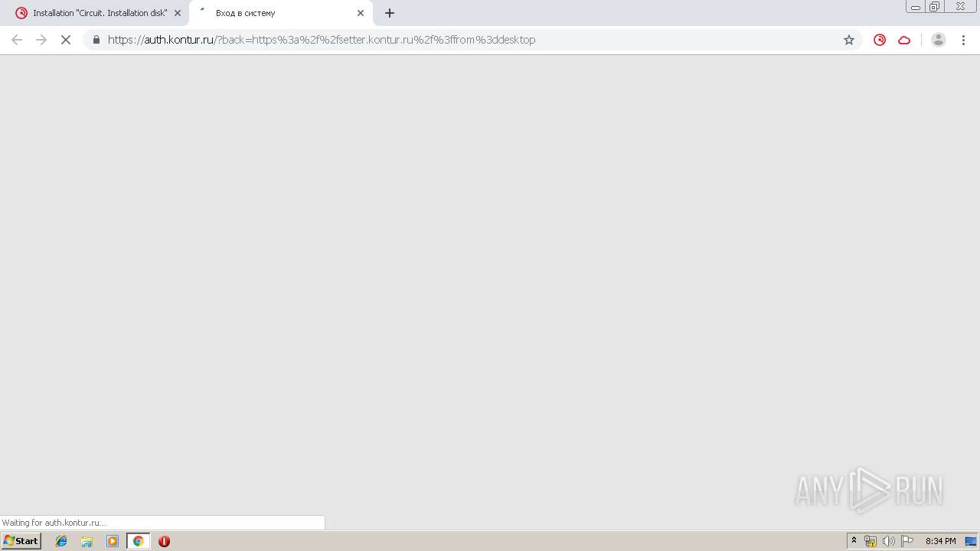Viewport: 980px width, 551px height.
Task: Close the Chrome window
Action: click(x=960, y=7)
